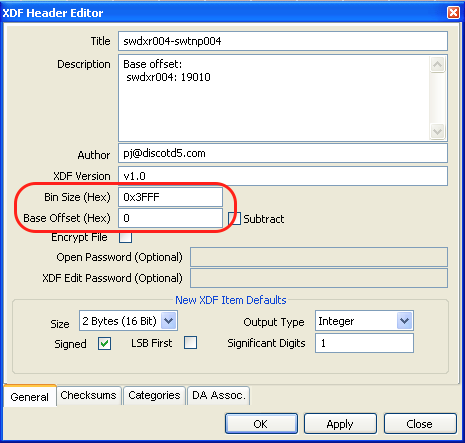Close the XDF Header Editor dialog
Screen dimensions: 465x443
[453, 13]
